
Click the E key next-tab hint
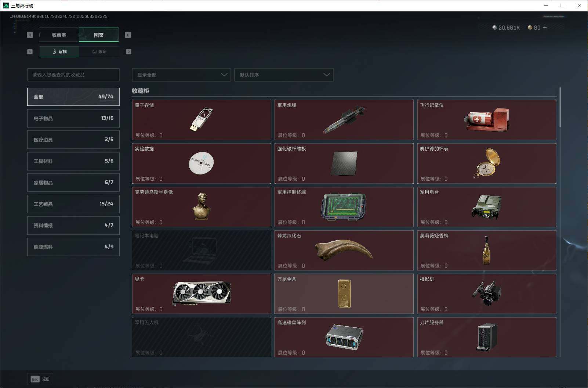point(128,35)
